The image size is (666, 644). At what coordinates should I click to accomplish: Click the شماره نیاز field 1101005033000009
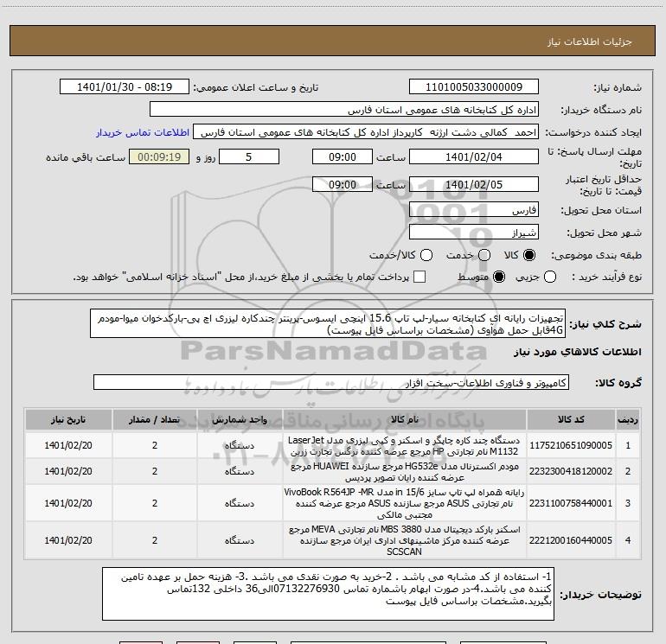coord(474,87)
